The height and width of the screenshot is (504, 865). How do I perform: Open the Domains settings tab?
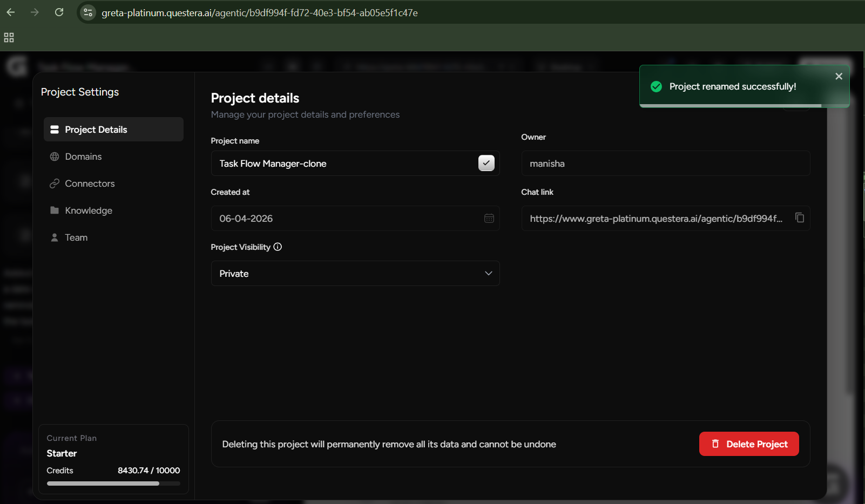point(113,156)
